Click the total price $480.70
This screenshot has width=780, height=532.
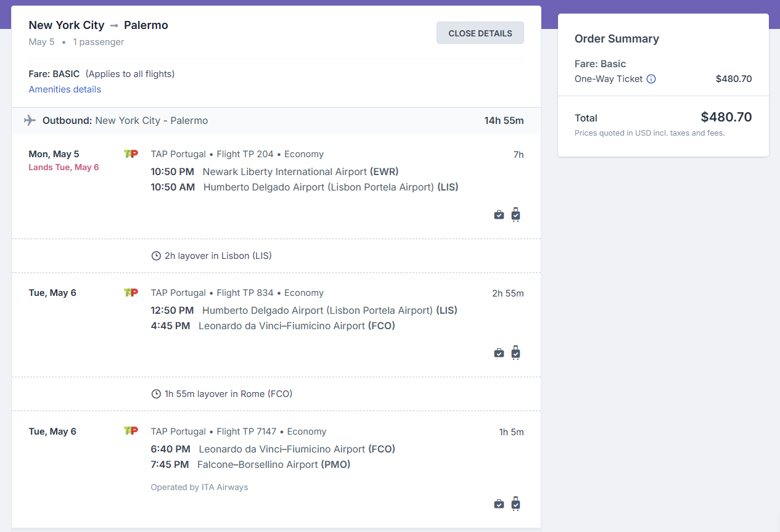[726, 117]
